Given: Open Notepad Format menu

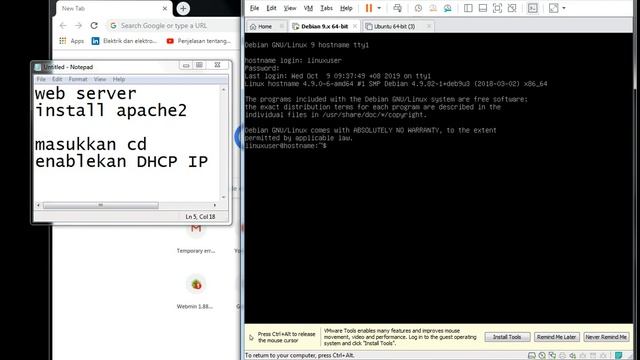Looking at the screenshot, I should (78, 79).
